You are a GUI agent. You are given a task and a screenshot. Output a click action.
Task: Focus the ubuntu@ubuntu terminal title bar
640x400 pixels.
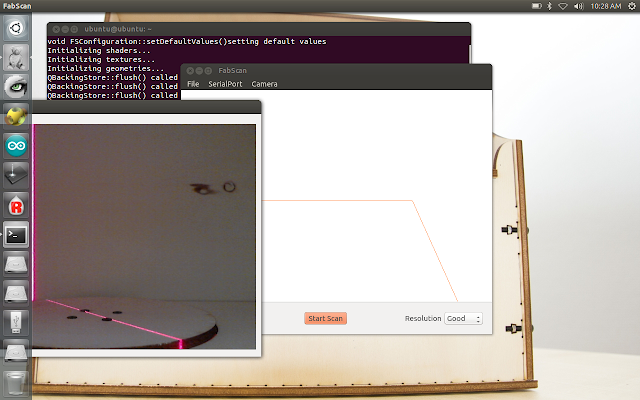pos(259,29)
